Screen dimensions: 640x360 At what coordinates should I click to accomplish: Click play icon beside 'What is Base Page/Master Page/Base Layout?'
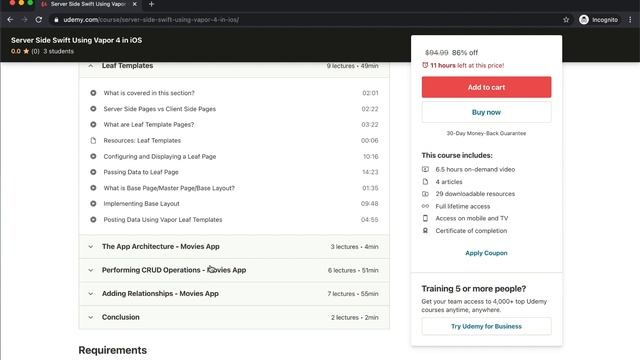click(93, 188)
